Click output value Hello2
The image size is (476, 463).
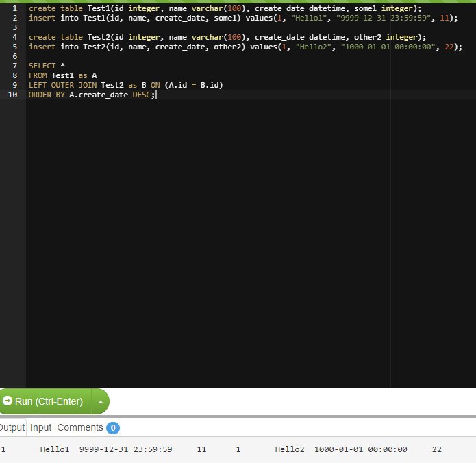click(290, 449)
